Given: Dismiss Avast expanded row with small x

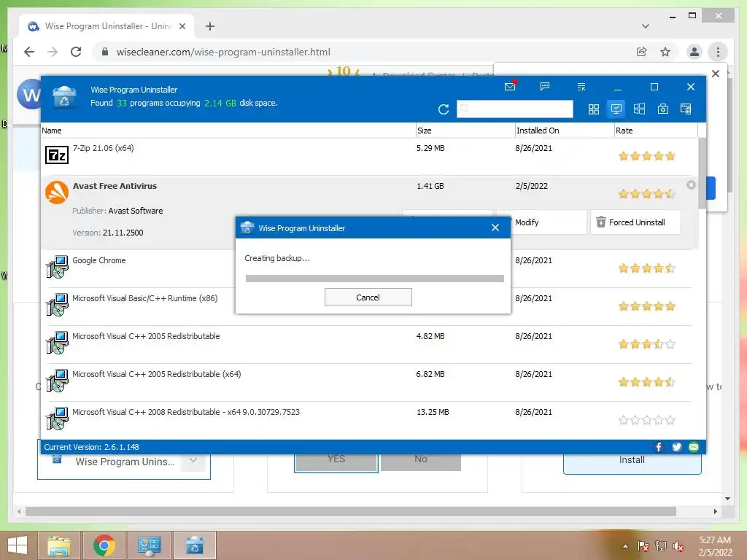Looking at the screenshot, I should tap(692, 184).
